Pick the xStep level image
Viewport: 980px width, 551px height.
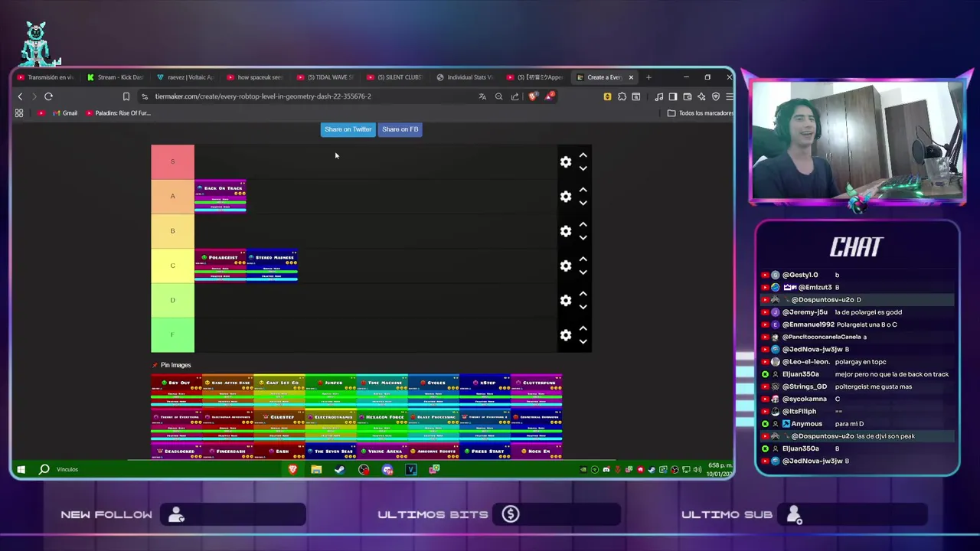pyautogui.click(x=485, y=390)
